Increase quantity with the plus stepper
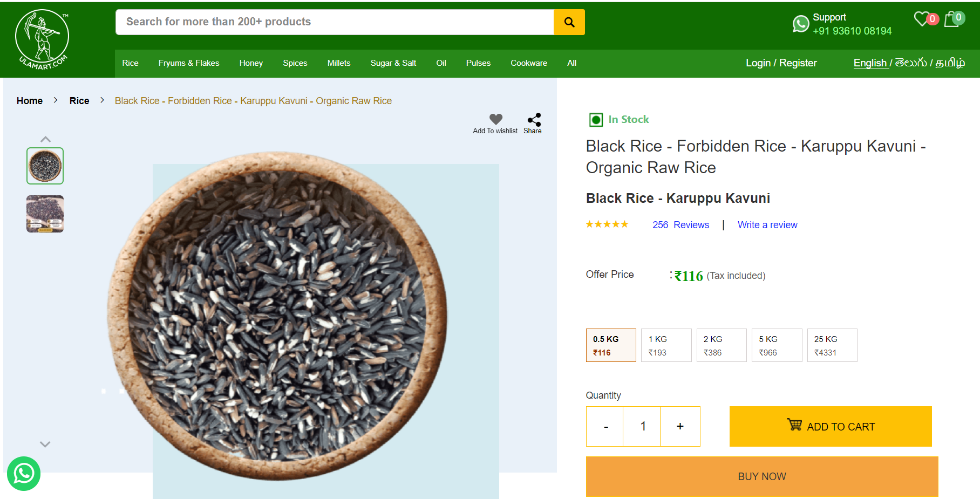The height and width of the screenshot is (499, 980). (679, 426)
